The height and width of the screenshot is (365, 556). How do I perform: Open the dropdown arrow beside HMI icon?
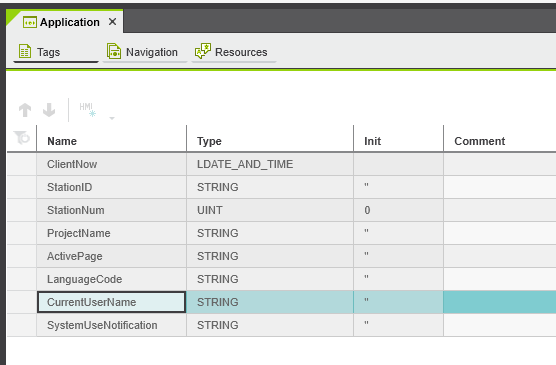[112, 118]
